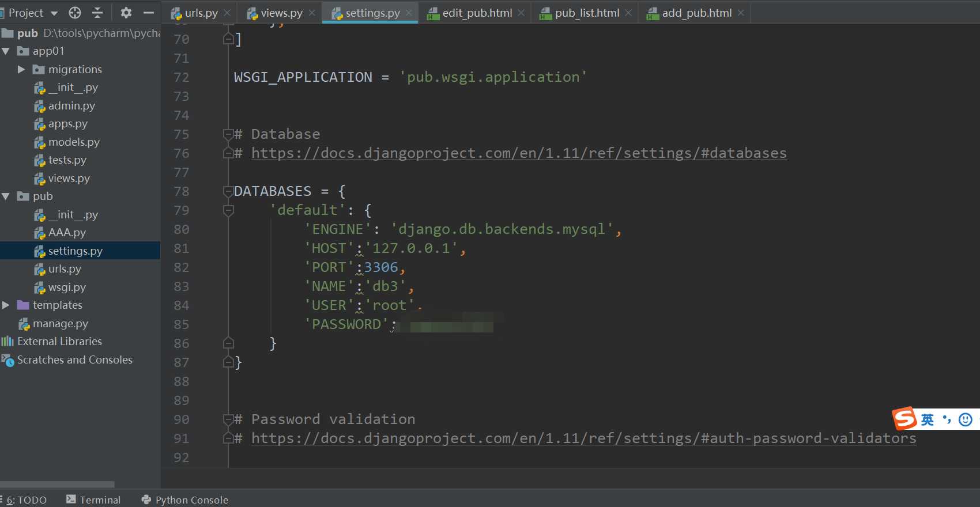Collapse the app01 folder
This screenshot has width=980, height=507.
pyautogui.click(x=6, y=51)
